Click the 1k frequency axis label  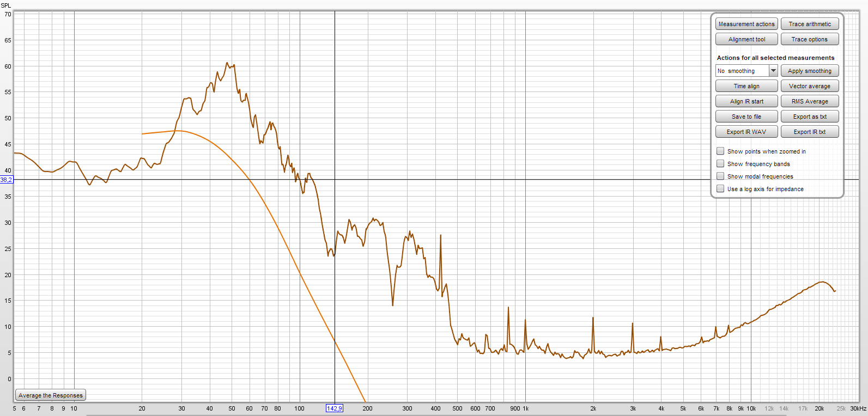[526, 408]
